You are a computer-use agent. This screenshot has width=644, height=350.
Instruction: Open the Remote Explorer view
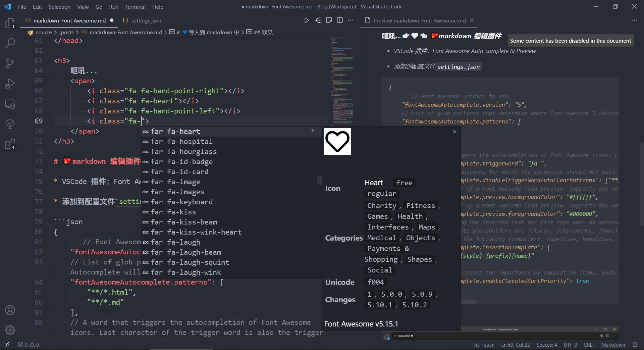10,104
